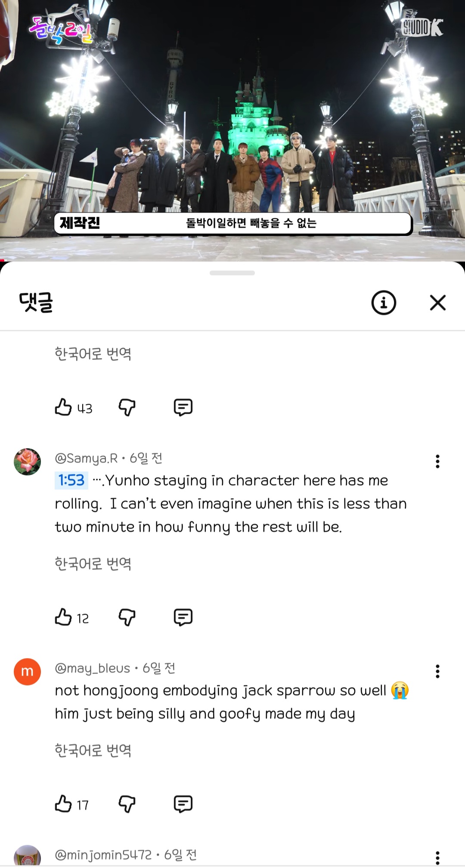Like the @Samya.R comment
Viewport: 465px width, 868px height.
[63, 617]
